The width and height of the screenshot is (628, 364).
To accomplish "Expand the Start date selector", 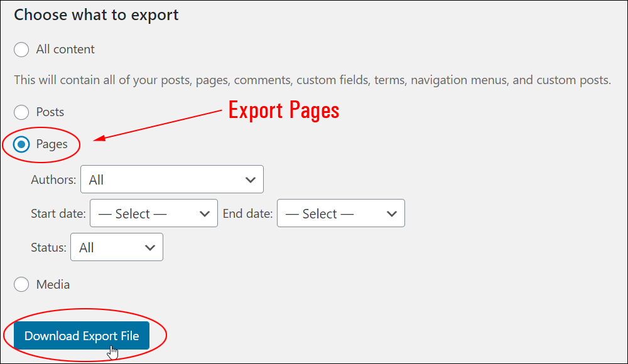I will point(154,213).
